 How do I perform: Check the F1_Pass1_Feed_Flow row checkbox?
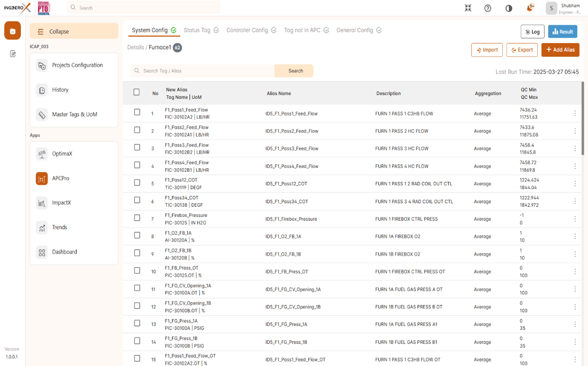tap(137, 112)
